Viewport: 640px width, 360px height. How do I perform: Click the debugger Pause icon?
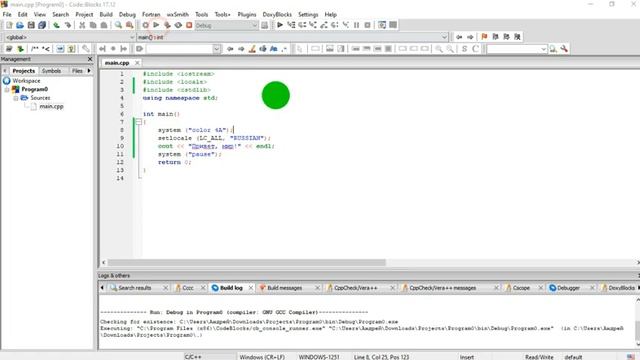357,25
